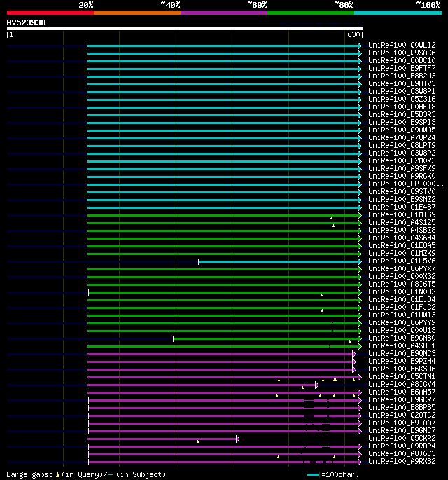Click the arrowhead ending the Q1L5V6 alignment bar

coord(360,262)
